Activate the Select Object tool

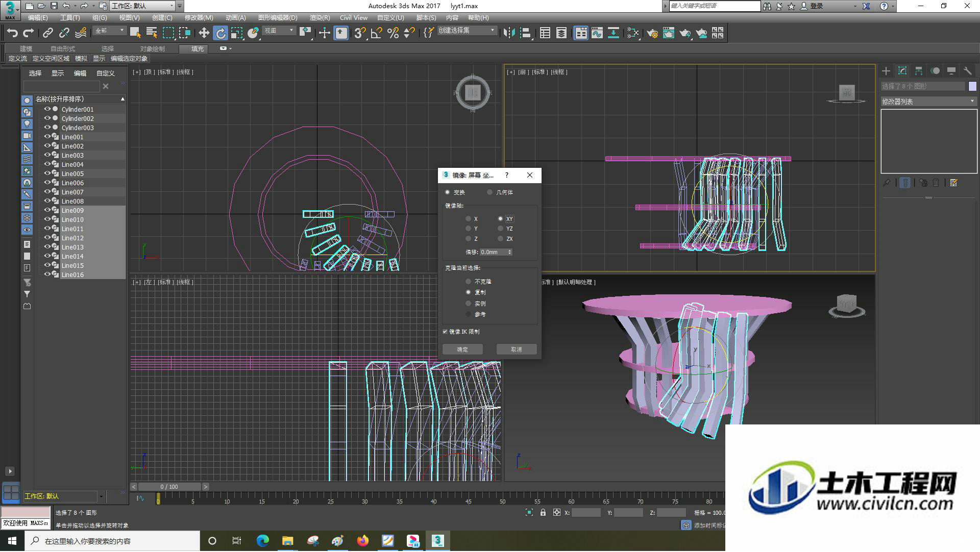(135, 33)
